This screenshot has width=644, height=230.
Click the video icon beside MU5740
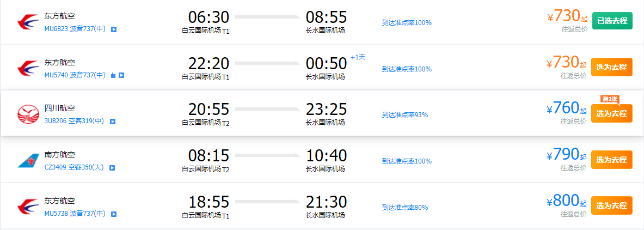point(121,75)
